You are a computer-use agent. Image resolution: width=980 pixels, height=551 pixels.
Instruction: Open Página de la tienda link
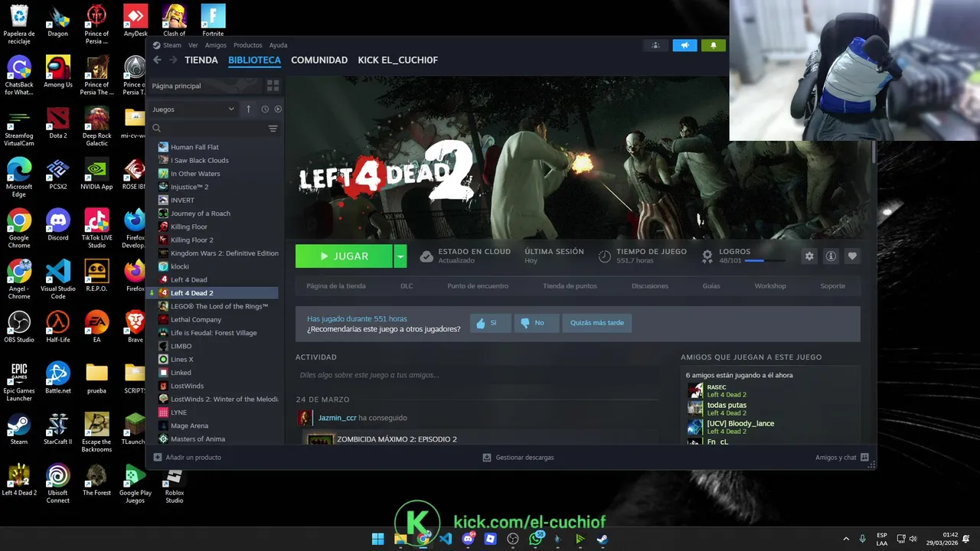click(x=336, y=286)
